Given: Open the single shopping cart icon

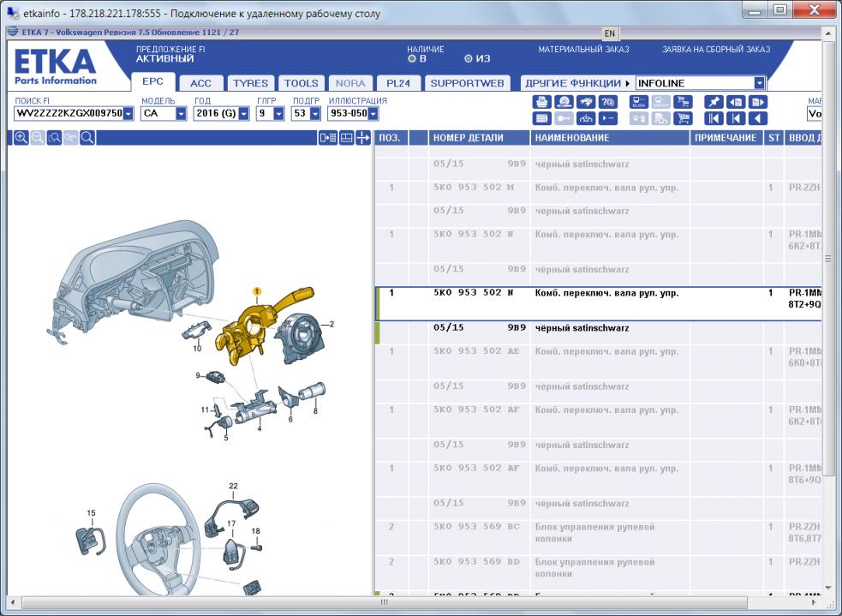Looking at the screenshot, I should tap(683, 118).
